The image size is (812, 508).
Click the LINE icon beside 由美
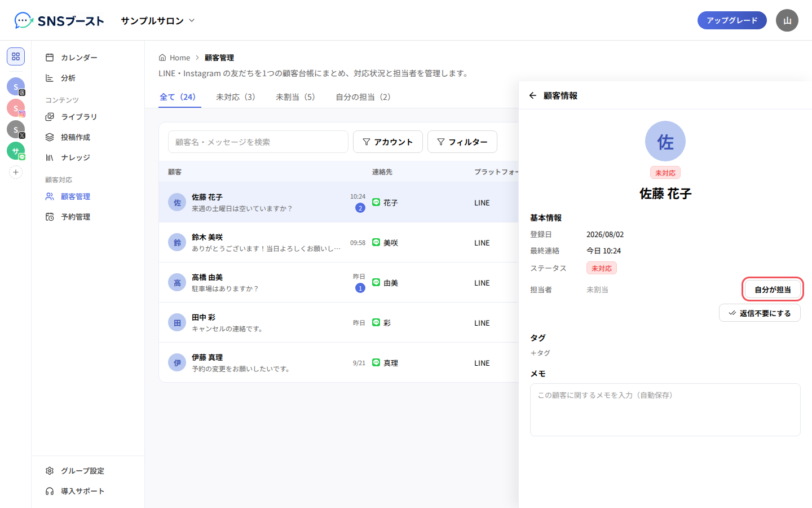click(x=376, y=282)
